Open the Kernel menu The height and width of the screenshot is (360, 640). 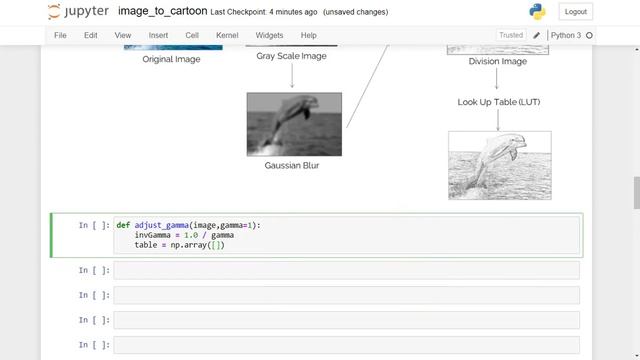(x=227, y=36)
